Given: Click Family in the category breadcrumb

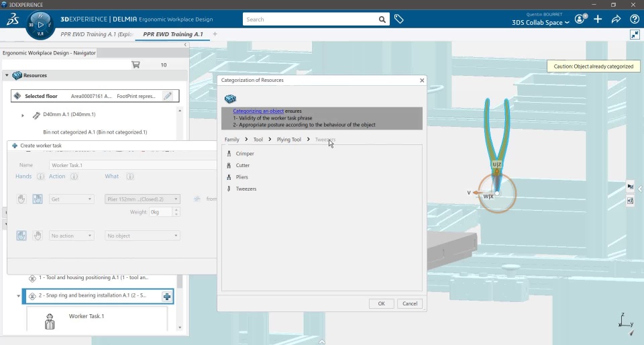Looking at the screenshot, I should (231, 140).
